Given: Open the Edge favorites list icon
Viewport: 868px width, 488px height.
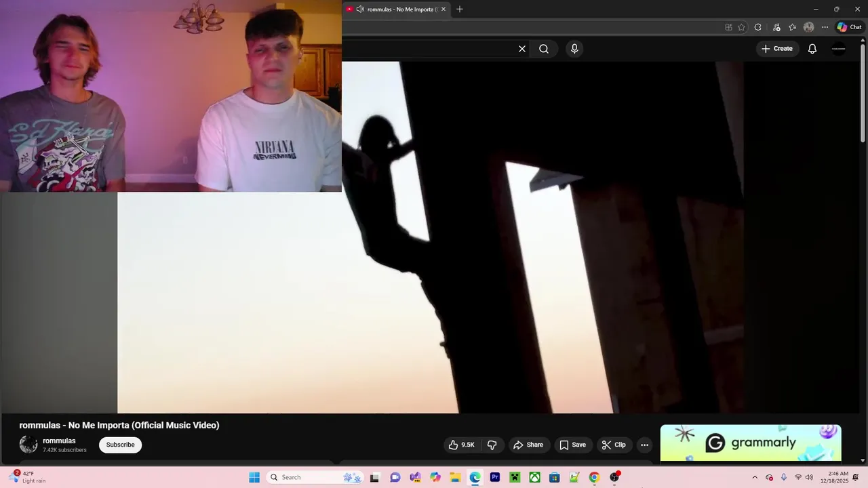Looking at the screenshot, I should (792, 27).
